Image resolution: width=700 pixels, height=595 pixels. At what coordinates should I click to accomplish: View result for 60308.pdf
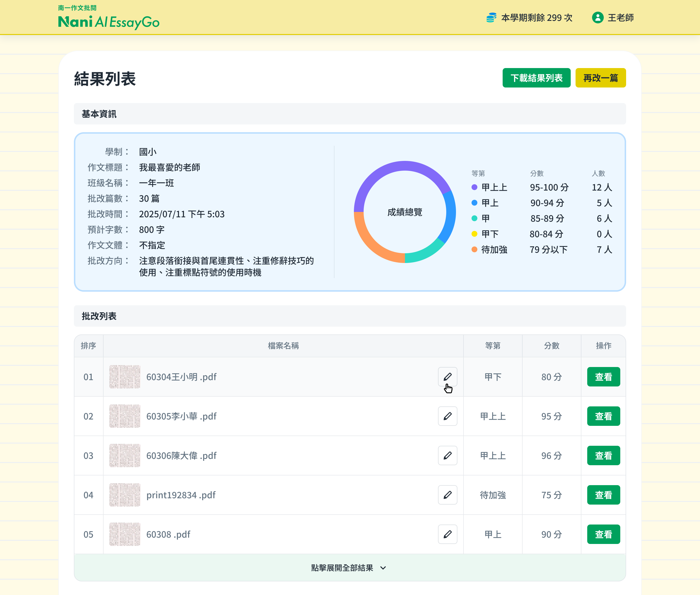point(604,534)
